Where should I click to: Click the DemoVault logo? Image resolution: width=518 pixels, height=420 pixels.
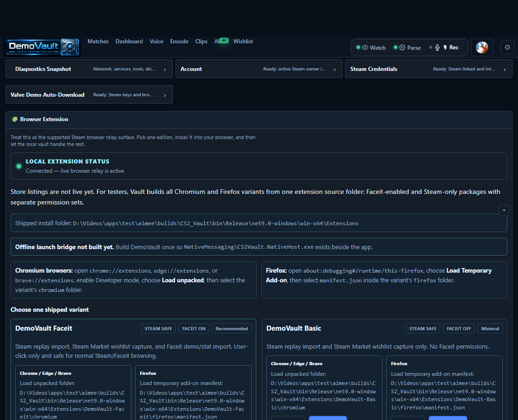click(42, 47)
